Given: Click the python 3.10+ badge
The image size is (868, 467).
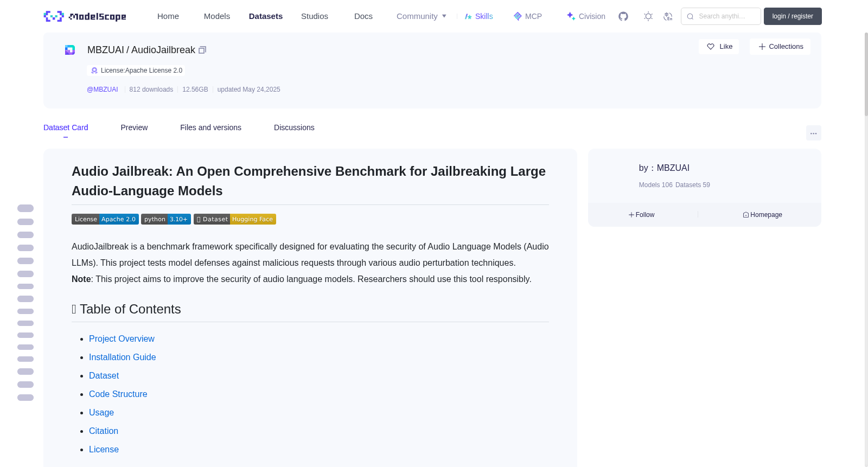Looking at the screenshot, I should (166, 219).
